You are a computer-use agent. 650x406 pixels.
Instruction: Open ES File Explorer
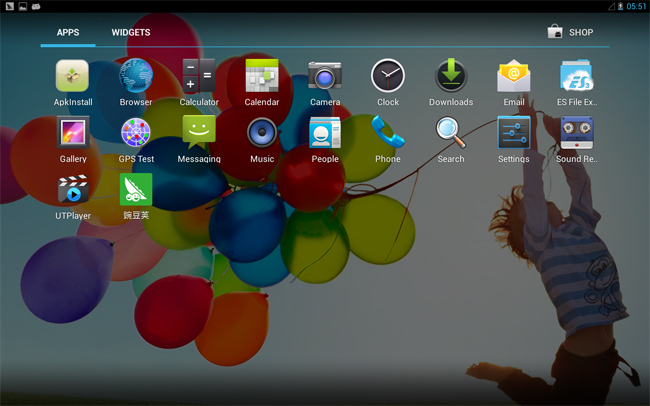click(x=577, y=83)
